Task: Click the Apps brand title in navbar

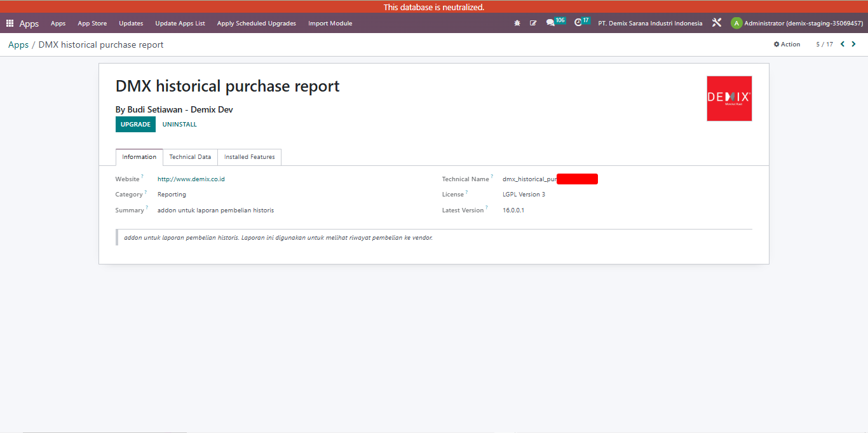Action: pyautogui.click(x=29, y=24)
